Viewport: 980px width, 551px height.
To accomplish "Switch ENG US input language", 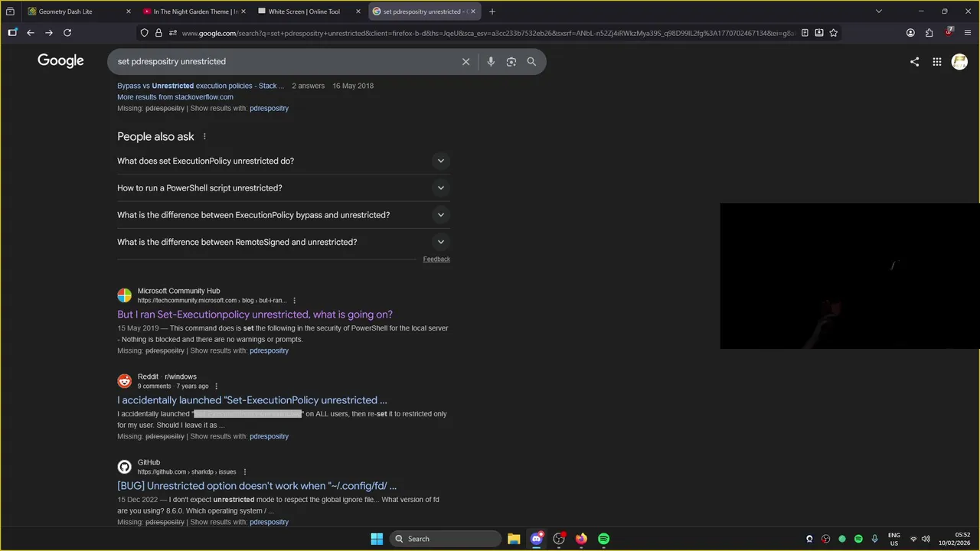I will point(893,539).
